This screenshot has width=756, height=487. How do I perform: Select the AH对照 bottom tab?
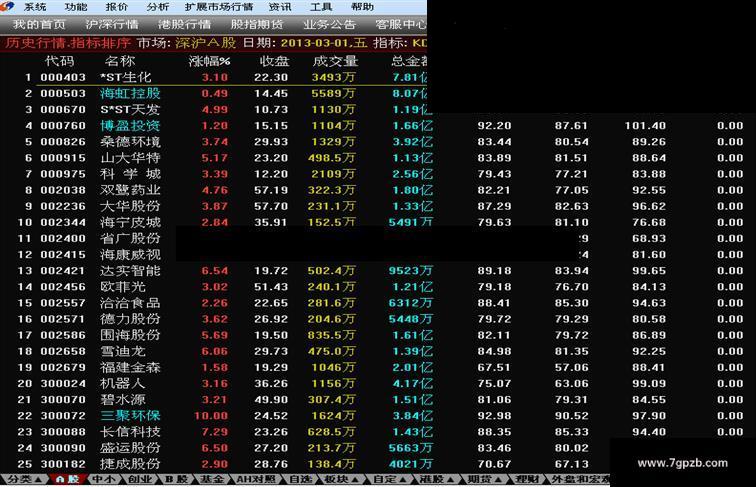[256, 479]
